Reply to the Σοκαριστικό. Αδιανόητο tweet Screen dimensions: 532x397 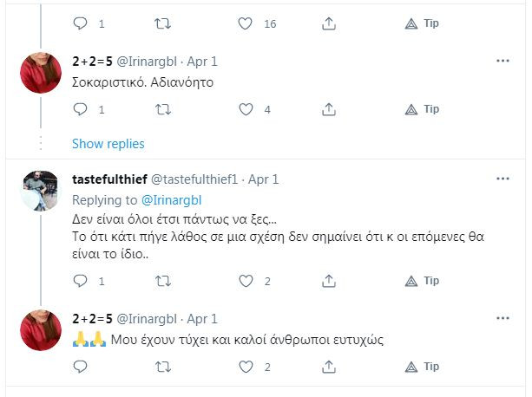coord(80,109)
